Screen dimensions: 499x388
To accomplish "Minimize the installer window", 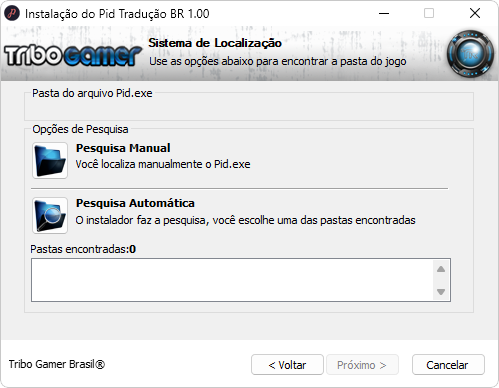I will (384, 14).
